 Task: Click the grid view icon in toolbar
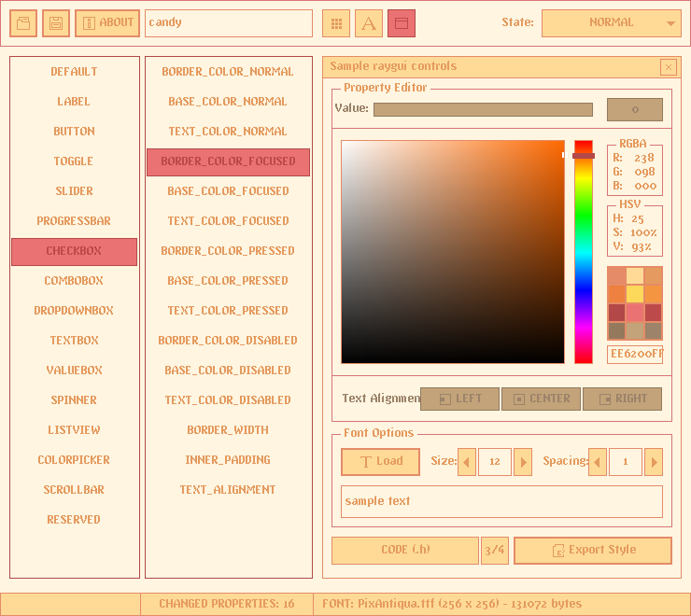(x=336, y=23)
